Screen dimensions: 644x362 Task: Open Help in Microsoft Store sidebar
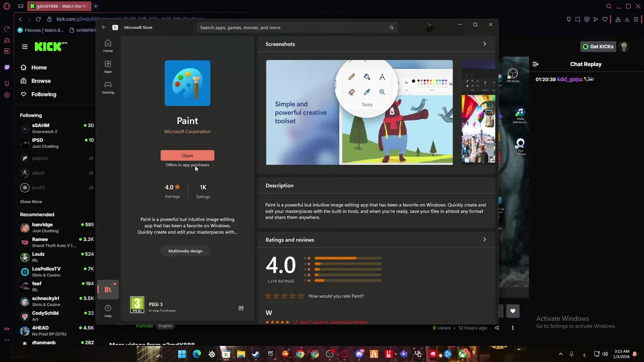108,310
